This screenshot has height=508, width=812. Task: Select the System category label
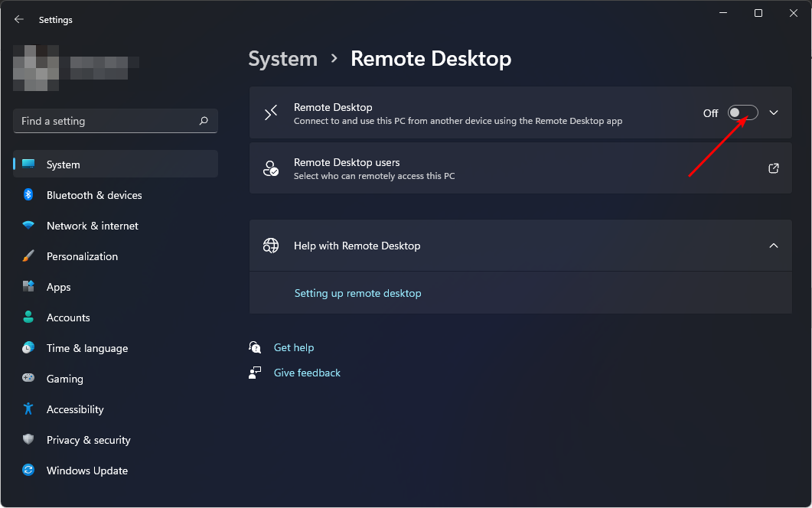point(64,164)
